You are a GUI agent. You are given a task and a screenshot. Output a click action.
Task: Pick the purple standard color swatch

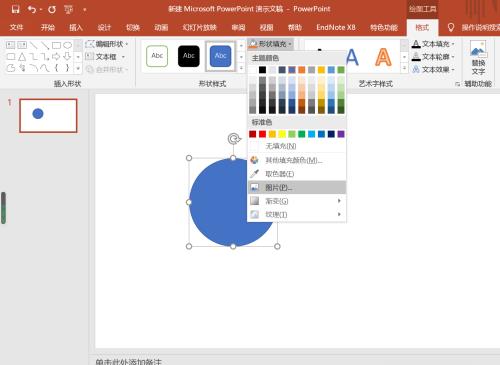click(x=341, y=134)
